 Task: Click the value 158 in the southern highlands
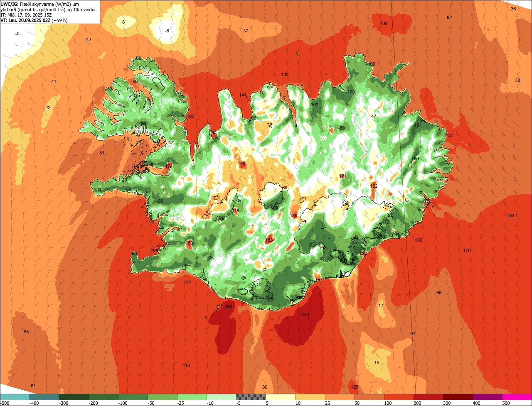269,240
